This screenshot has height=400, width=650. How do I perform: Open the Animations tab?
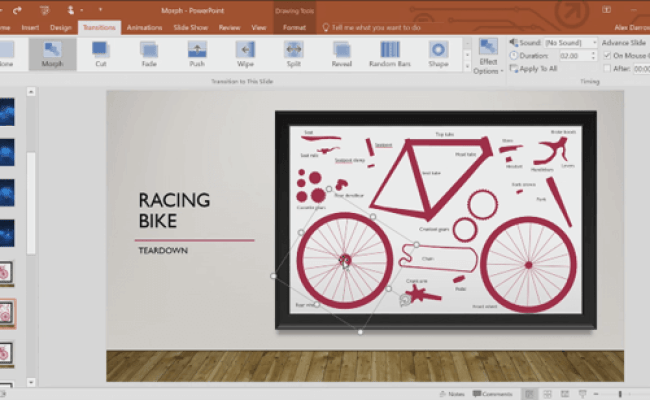144,27
